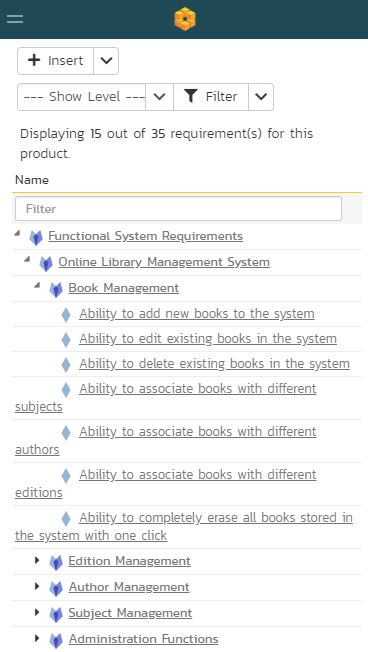Click the orange cube product logo
The width and height of the screenshot is (368, 652).
pos(185,19)
